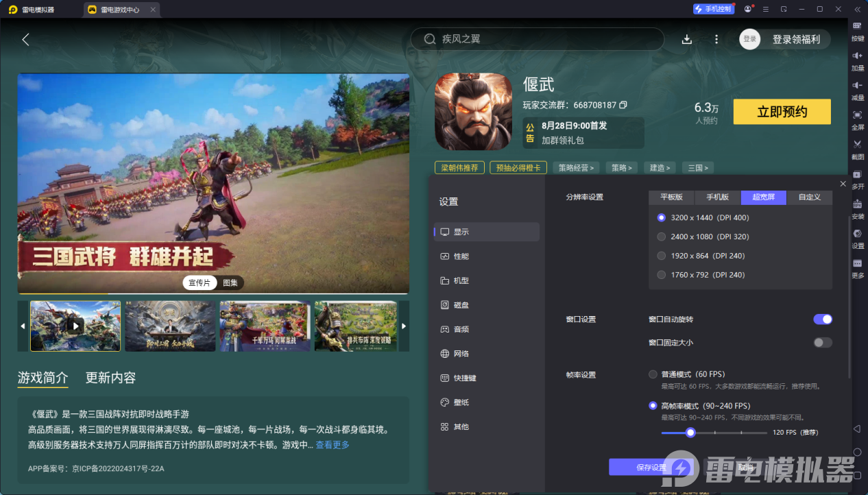Click the back arrow in game center
This screenshot has height=495, width=868.
click(25, 40)
